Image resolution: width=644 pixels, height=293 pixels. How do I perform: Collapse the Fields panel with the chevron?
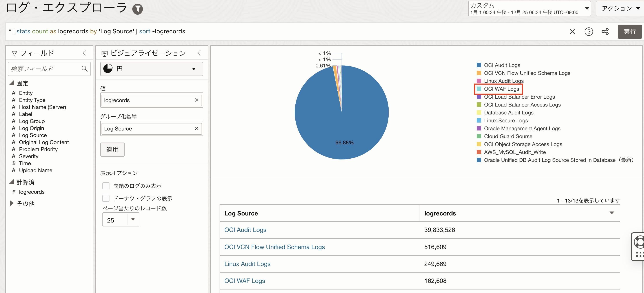tap(84, 53)
